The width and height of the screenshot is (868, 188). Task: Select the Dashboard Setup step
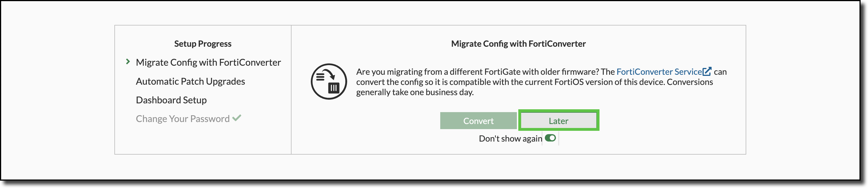pos(171,100)
